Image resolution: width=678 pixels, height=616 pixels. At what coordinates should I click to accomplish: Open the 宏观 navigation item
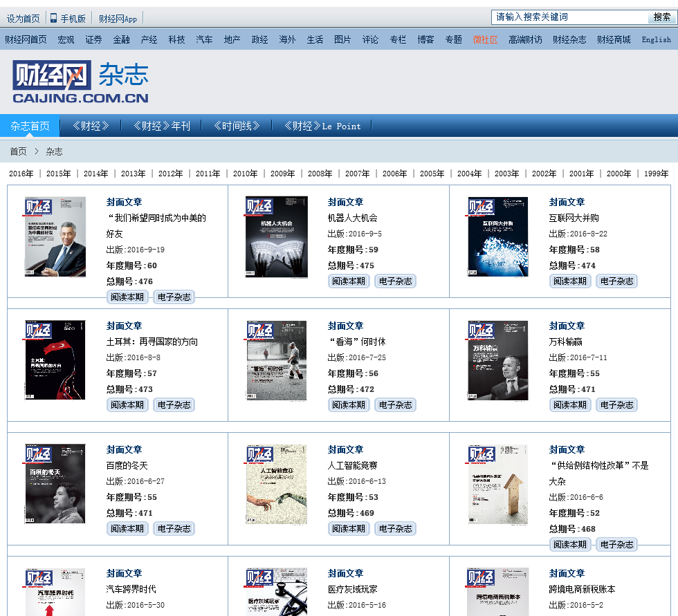tap(66, 39)
